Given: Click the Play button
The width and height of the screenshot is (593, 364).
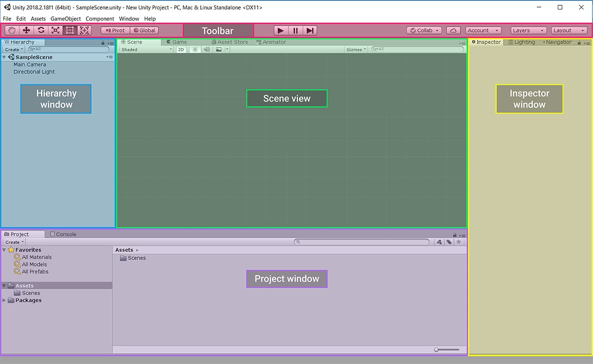Looking at the screenshot, I should click(x=280, y=31).
